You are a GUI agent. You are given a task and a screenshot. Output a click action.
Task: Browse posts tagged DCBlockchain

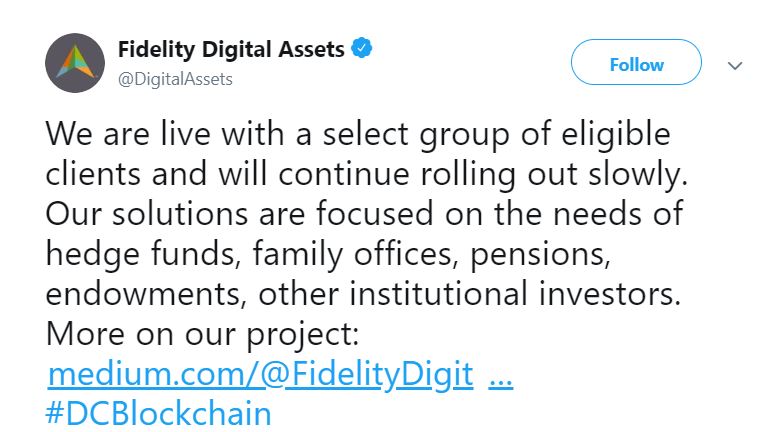[x=158, y=414]
